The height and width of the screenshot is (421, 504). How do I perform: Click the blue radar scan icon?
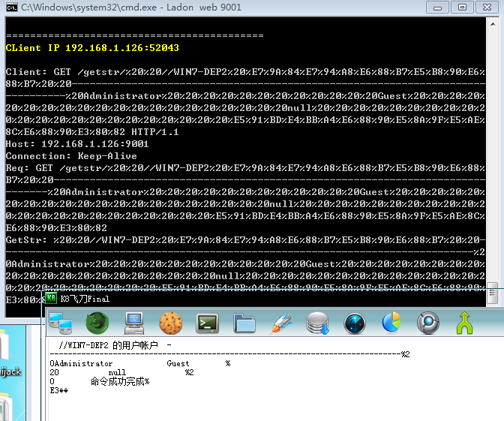(x=355, y=323)
